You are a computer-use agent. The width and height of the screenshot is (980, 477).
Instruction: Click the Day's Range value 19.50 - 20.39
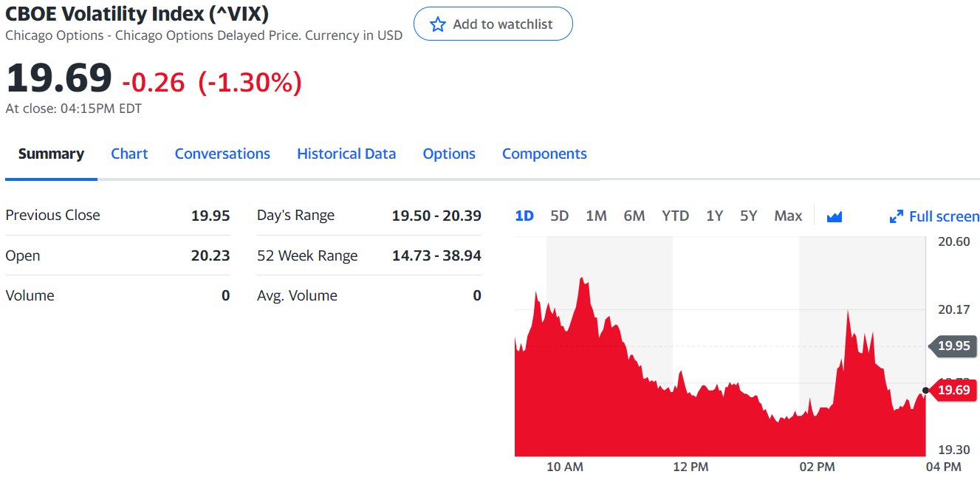coord(436,216)
